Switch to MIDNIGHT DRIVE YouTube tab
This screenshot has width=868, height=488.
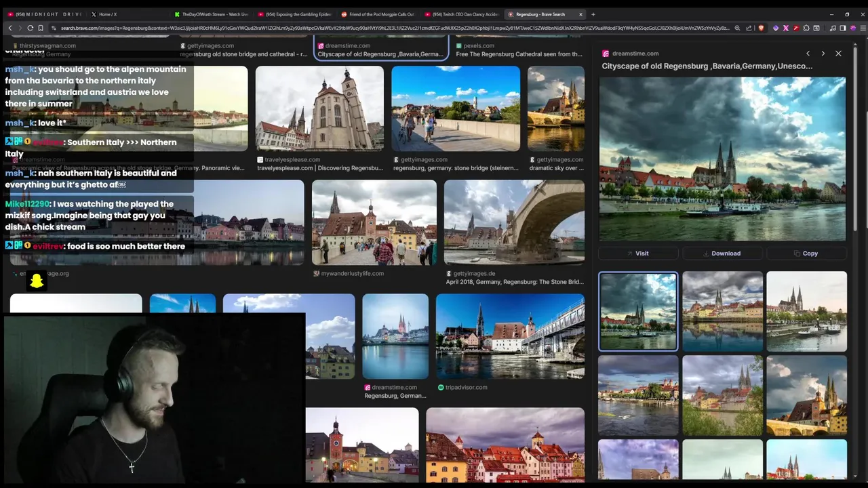[44, 14]
